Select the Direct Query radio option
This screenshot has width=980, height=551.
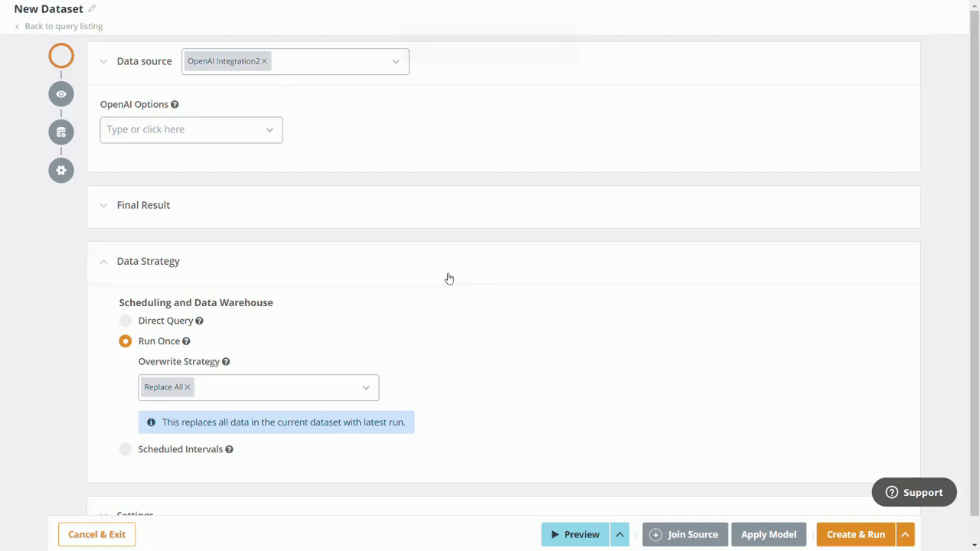126,321
